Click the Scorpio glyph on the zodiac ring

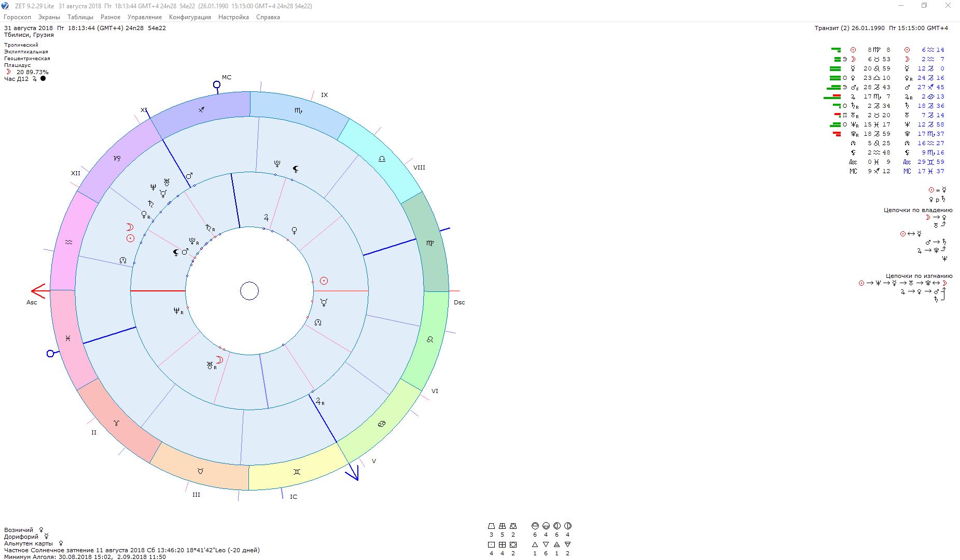[x=298, y=110]
